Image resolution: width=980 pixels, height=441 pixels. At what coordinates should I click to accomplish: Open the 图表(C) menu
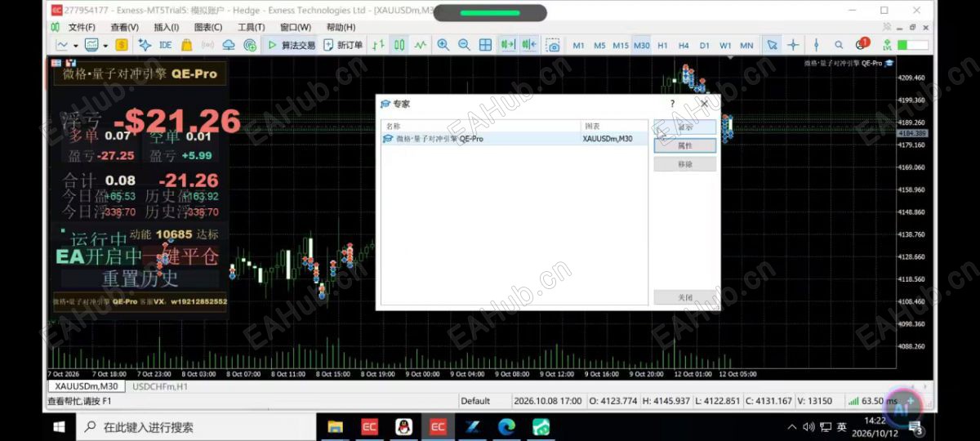pyautogui.click(x=208, y=27)
